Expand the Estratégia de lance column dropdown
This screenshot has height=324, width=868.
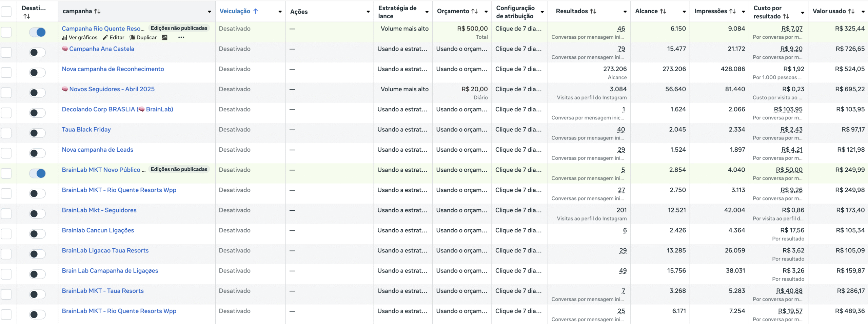pyautogui.click(x=427, y=12)
